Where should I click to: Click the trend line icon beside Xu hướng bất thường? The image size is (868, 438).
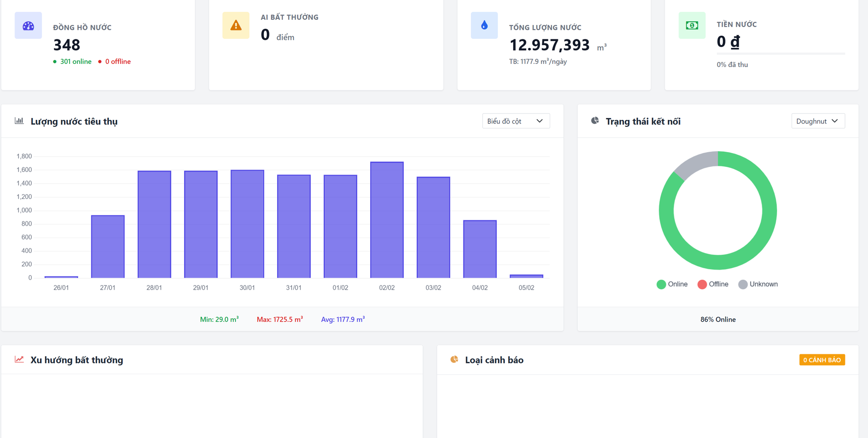coord(19,359)
